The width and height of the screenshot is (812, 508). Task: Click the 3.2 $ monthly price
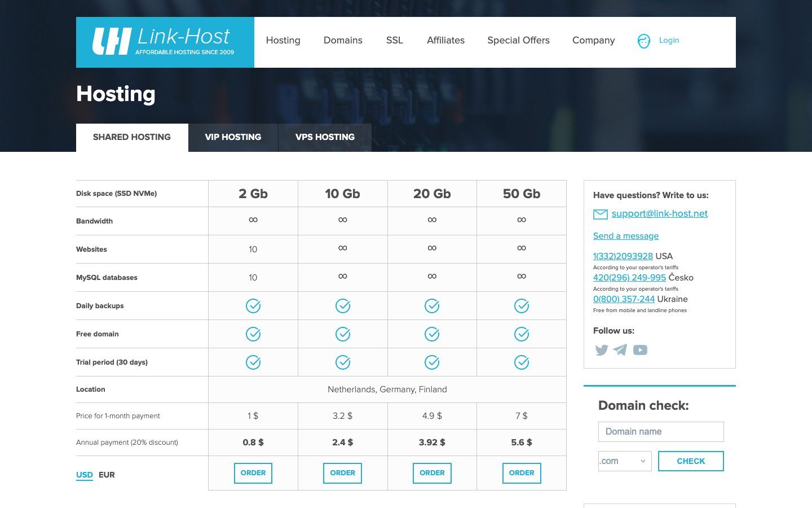343,416
